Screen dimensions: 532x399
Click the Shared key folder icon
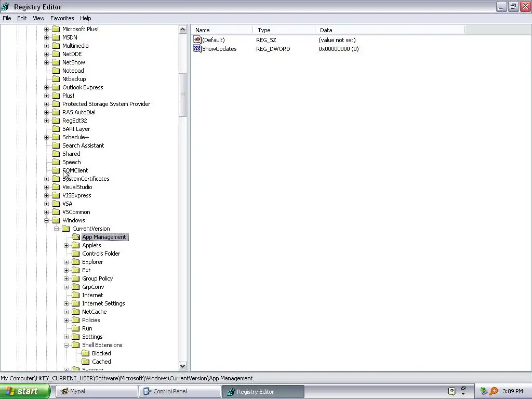[56, 154]
